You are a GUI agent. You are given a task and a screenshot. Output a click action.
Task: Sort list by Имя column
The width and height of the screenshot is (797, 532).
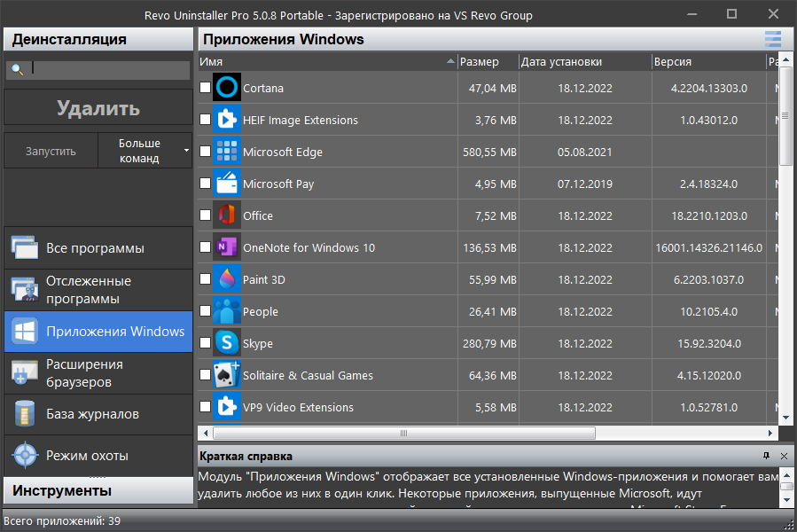327,61
